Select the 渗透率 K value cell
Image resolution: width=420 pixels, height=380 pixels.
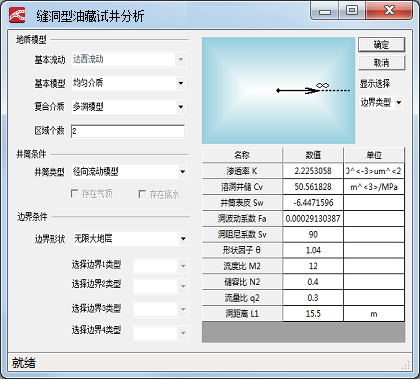click(x=313, y=171)
